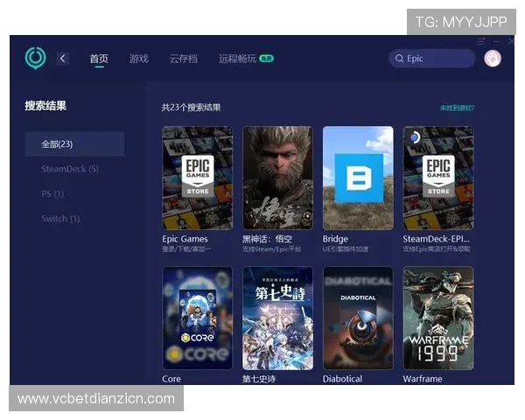This screenshot has height=420, width=525.
Task: Go back using the left arrow button
Action: coord(62,59)
